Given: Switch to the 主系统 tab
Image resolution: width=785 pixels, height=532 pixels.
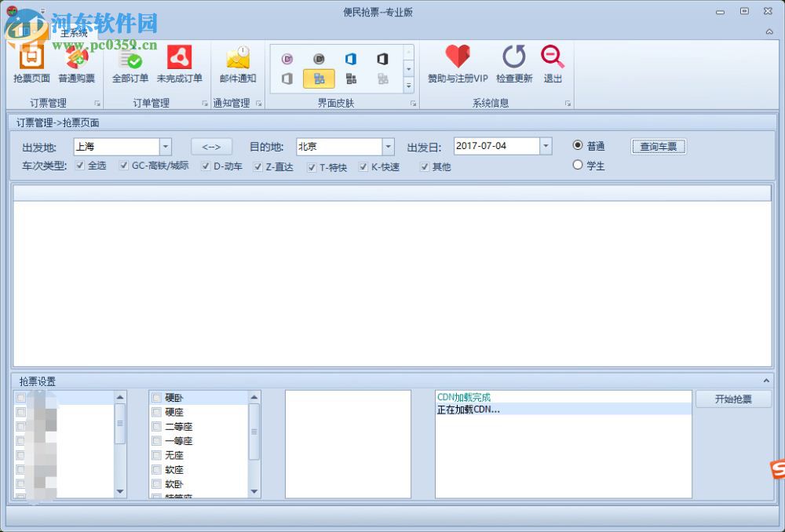Looking at the screenshot, I should tap(75, 33).
